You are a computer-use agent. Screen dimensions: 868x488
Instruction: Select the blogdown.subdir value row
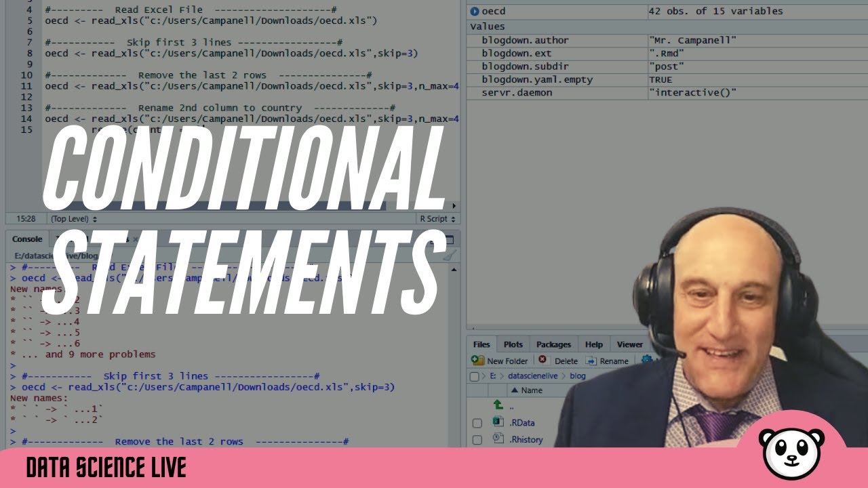coord(667,66)
